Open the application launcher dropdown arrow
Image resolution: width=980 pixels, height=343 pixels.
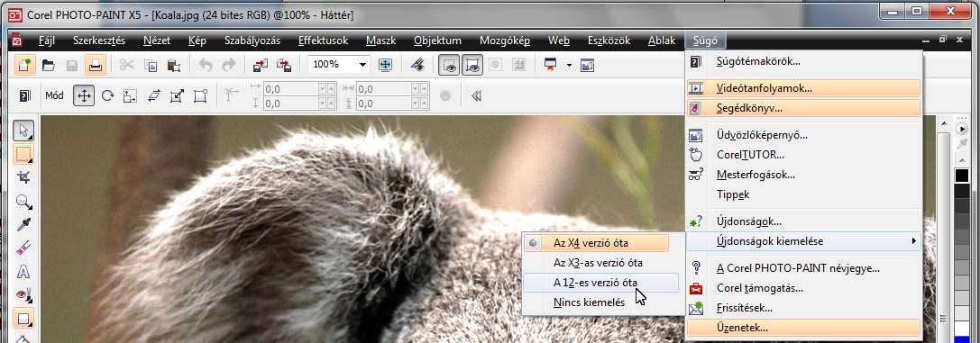click(569, 65)
